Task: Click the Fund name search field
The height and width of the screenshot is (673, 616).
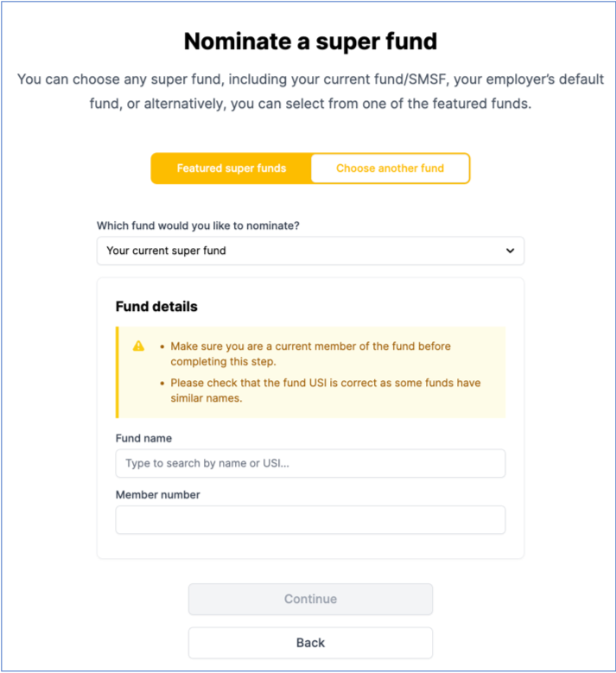Action: pos(310,464)
